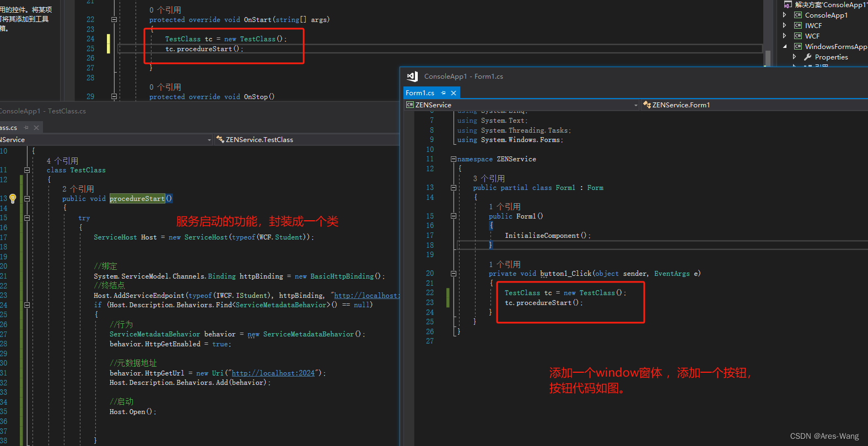Click the '3 个引用' CodeLens above Form1 class
This screenshot has height=446, width=868.
pos(489,178)
